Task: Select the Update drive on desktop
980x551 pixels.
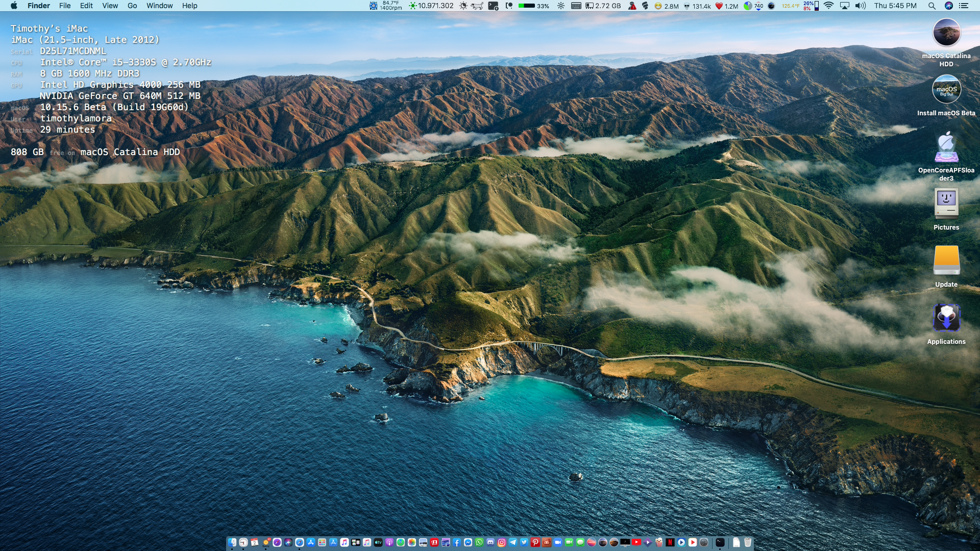Action: (946, 261)
